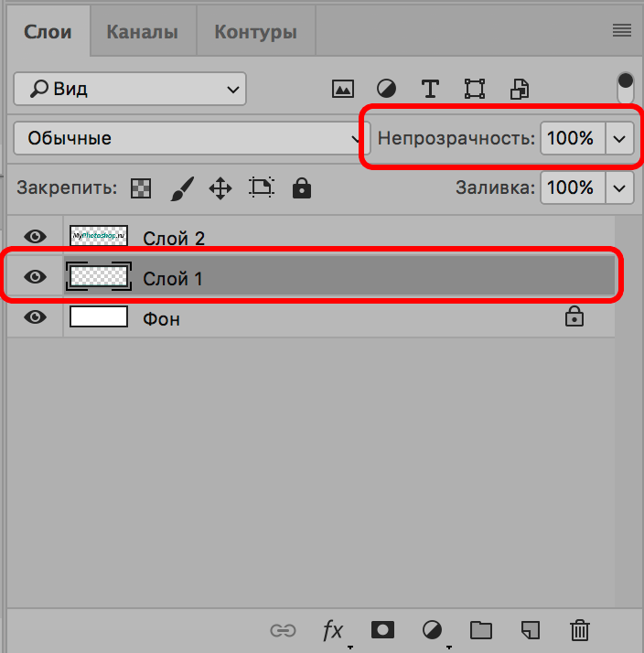The width and height of the screenshot is (644, 653).
Task: Filter layers by pixel layer type
Action: pyautogui.click(x=342, y=89)
